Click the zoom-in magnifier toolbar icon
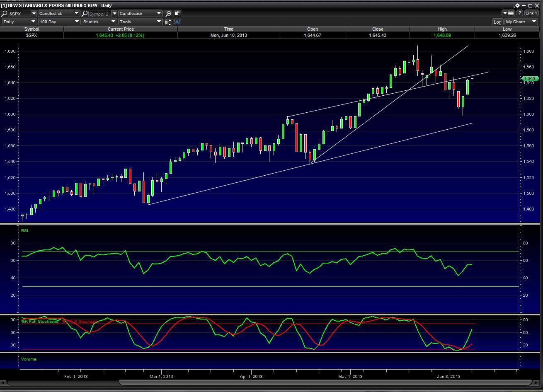The width and height of the screenshot is (543, 392). click(x=168, y=14)
